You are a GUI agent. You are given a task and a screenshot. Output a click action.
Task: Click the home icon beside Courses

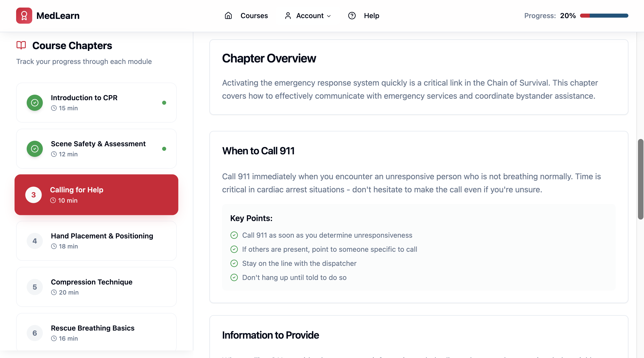(228, 16)
